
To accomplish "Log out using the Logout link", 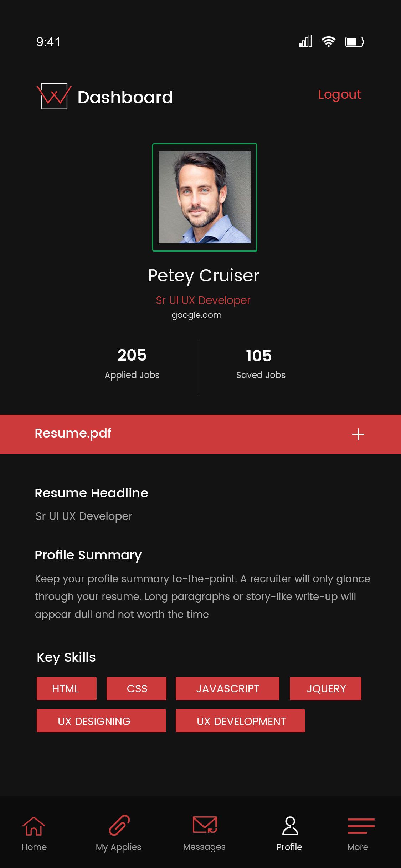I will pos(339,94).
